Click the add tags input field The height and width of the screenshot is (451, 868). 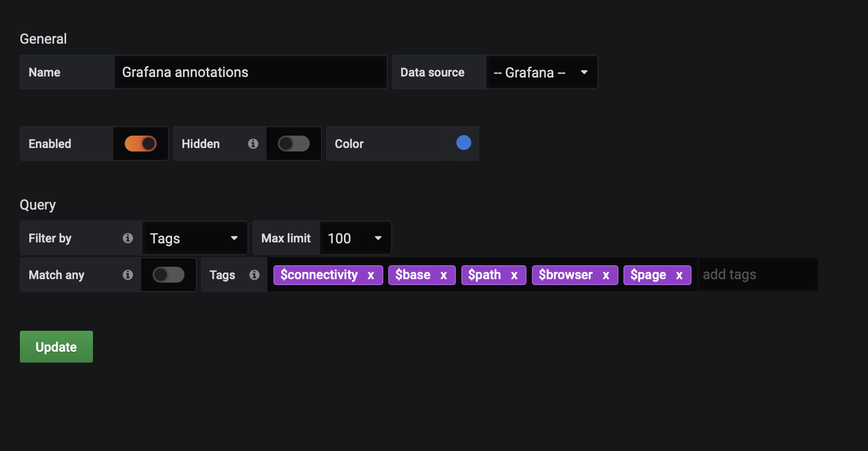(x=758, y=274)
